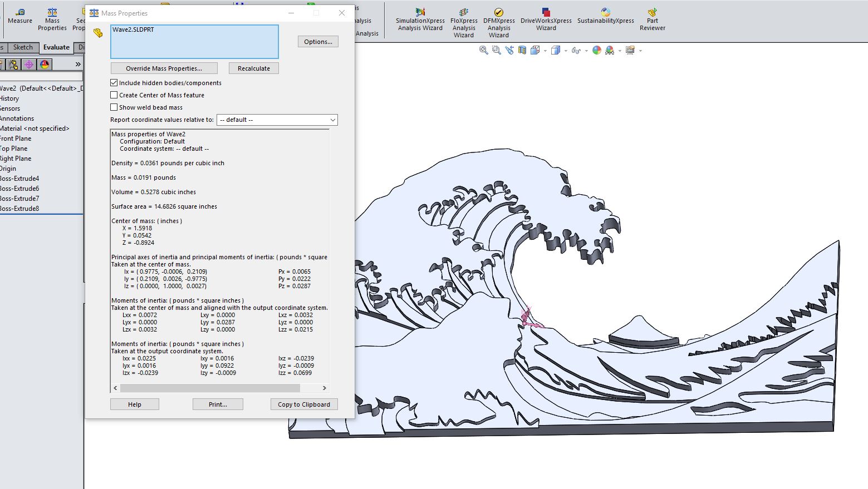Select Boss-Extrude8 feature
Image resolution: width=868 pixels, height=489 pixels.
[19, 208]
